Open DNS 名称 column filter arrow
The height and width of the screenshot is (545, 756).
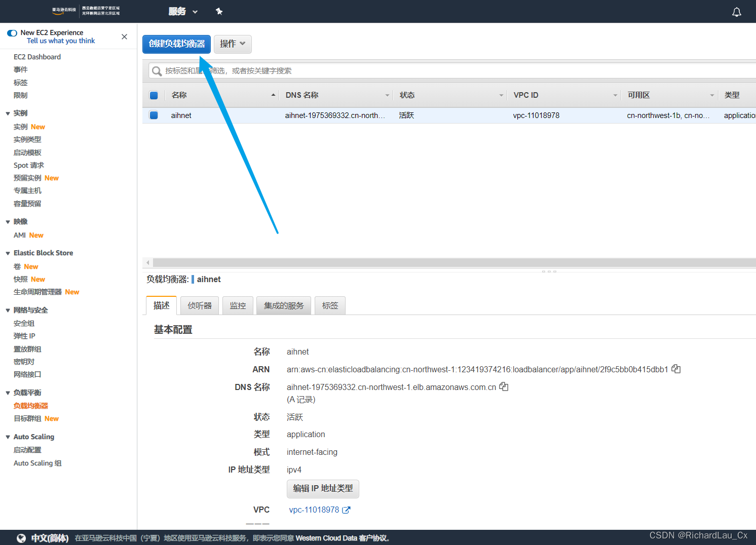pyautogui.click(x=387, y=95)
